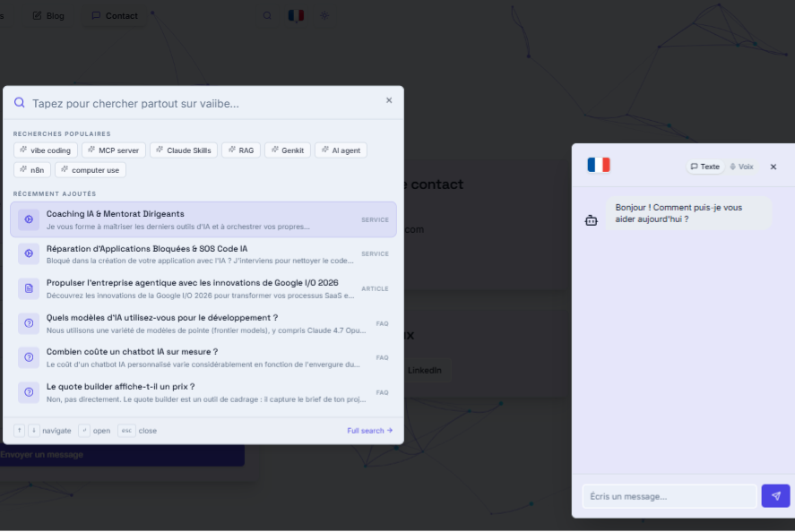This screenshot has width=795, height=532.
Task: Click the esc key 'close' hint
Action: pos(126,430)
